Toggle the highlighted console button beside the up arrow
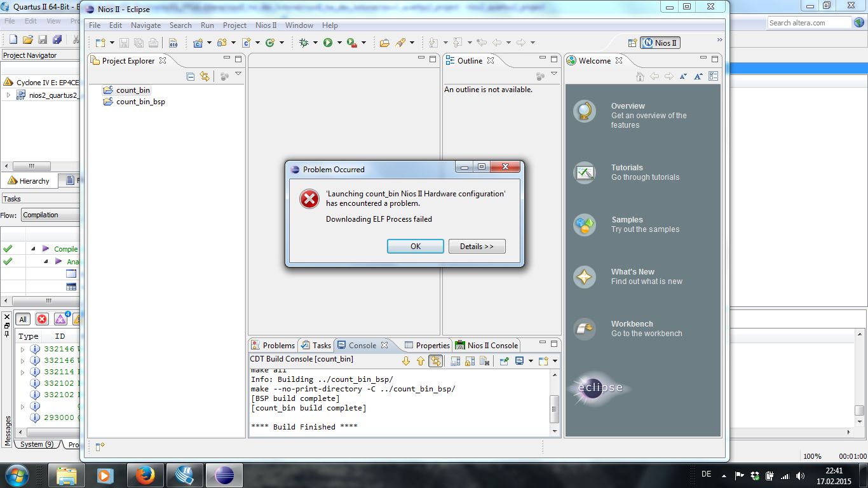The image size is (868, 488). point(435,361)
